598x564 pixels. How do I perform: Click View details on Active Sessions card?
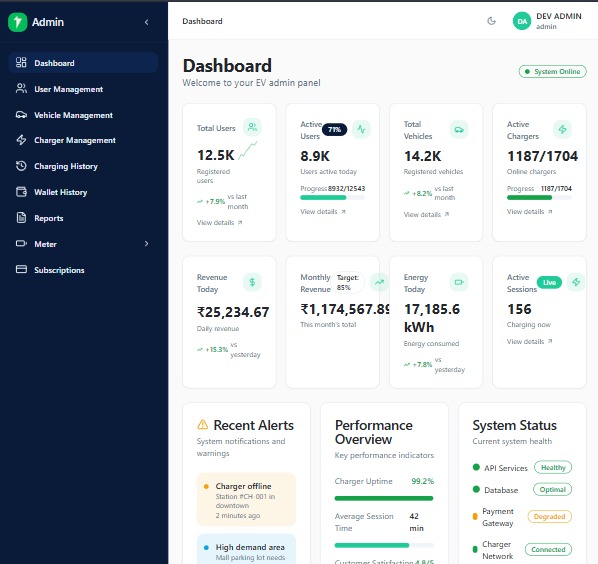click(529, 342)
